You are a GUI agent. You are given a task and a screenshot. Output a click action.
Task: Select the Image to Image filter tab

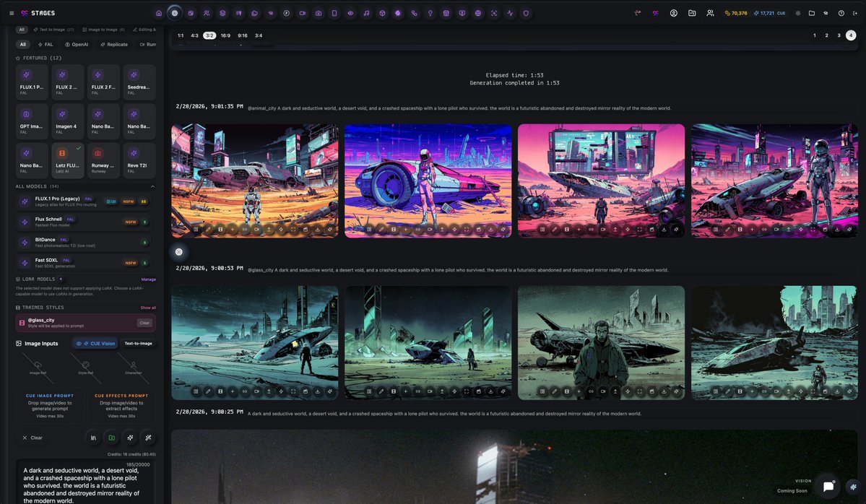pyautogui.click(x=103, y=30)
